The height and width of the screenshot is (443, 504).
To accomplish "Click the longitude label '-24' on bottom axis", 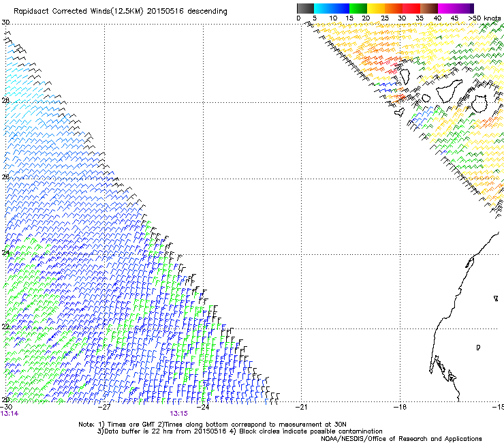I will (203, 407).
